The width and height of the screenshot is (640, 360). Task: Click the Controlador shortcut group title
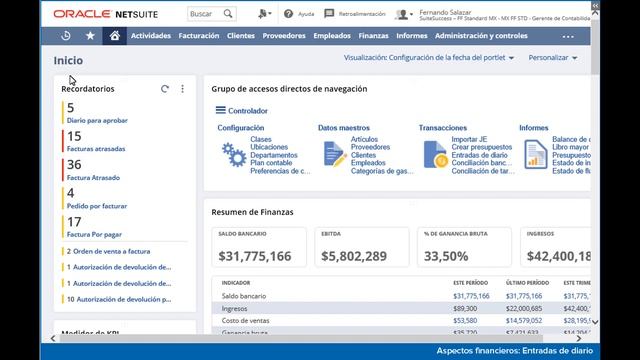tap(248, 111)
